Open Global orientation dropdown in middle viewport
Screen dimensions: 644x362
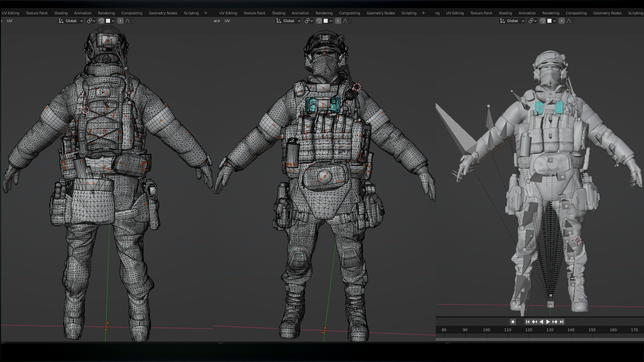[x=288, y=21]
